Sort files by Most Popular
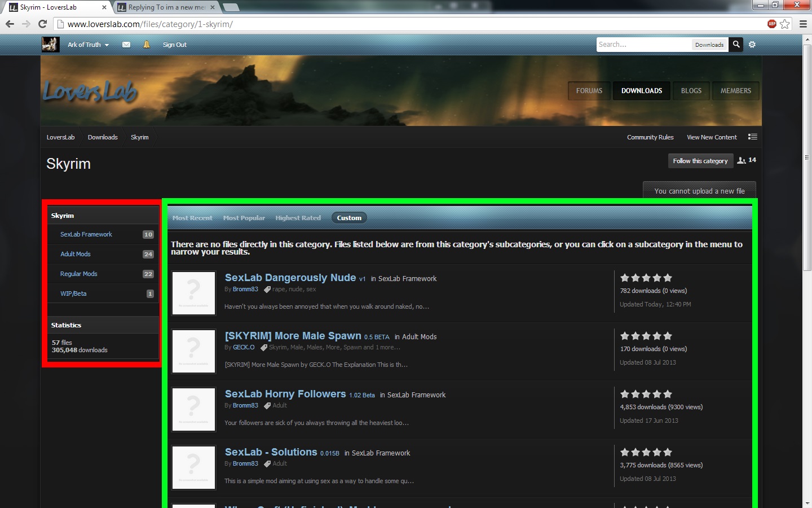The height and width of the screenshot is (508, 812). 244,218
